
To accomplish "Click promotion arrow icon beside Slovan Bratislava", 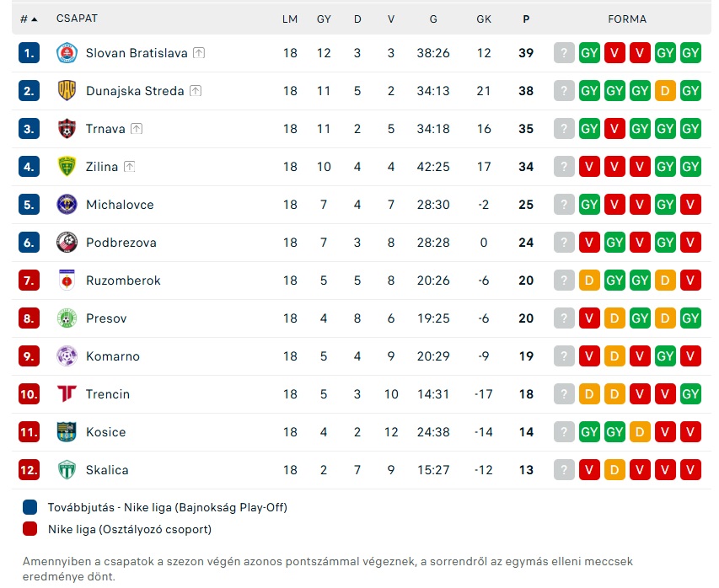I will (x=199, y=53).
